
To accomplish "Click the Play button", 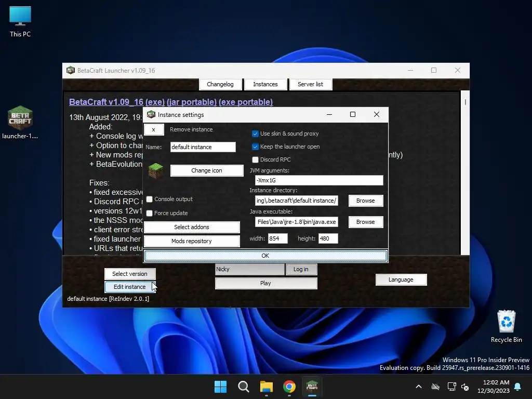I will coord(266,283).
